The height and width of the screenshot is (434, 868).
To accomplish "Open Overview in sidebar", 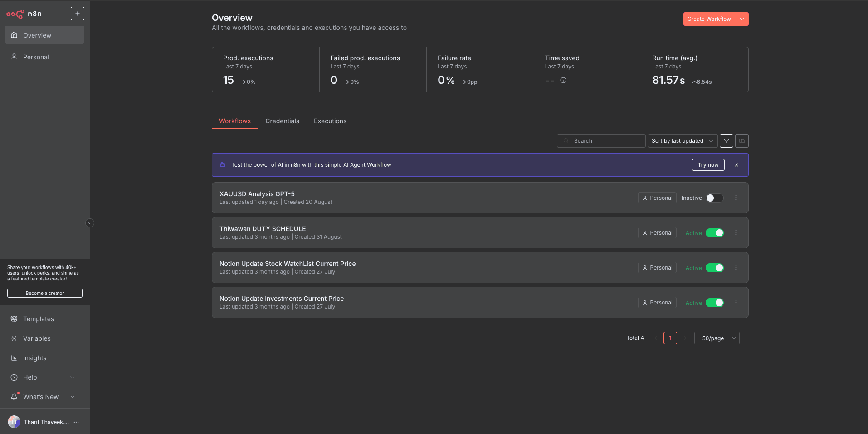I will click(44, 35).
